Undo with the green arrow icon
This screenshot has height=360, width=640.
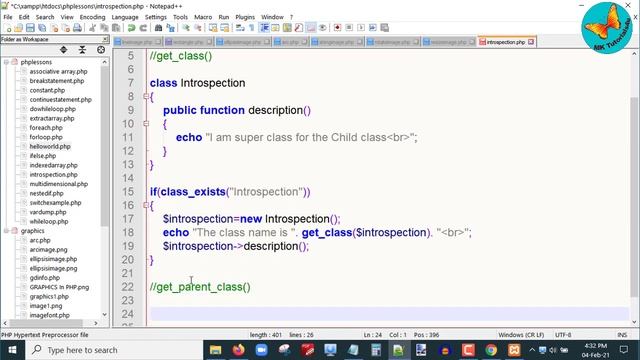[x=131, y=28]
